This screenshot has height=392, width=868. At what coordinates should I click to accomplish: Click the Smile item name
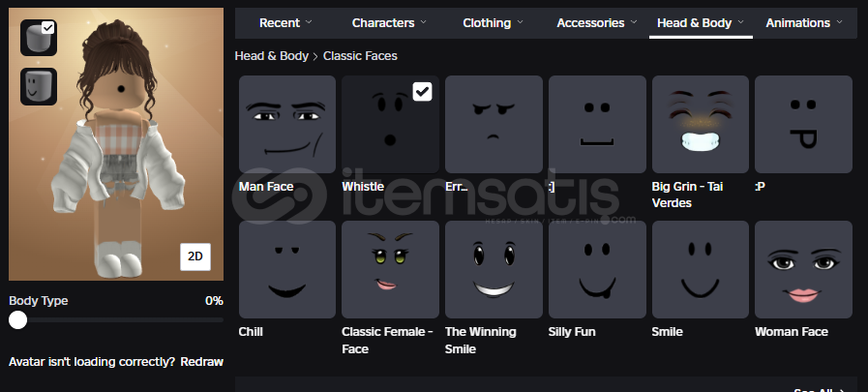[x=667, y=332]
